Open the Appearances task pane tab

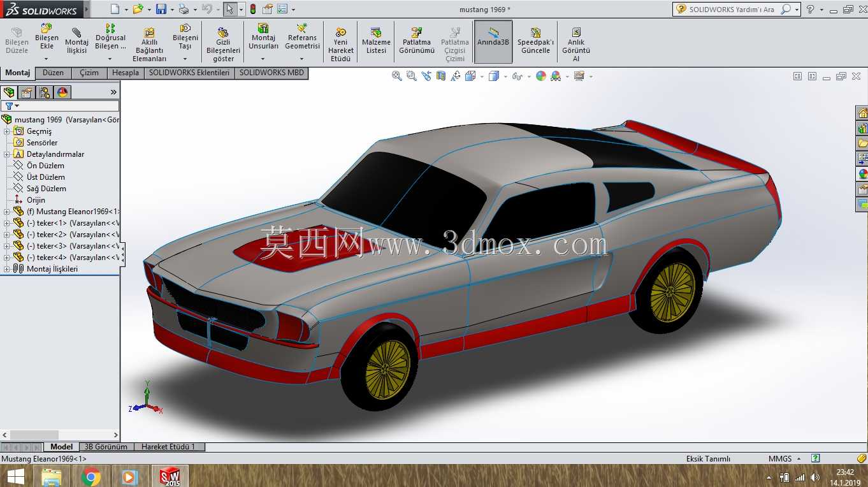pos(862,174)
